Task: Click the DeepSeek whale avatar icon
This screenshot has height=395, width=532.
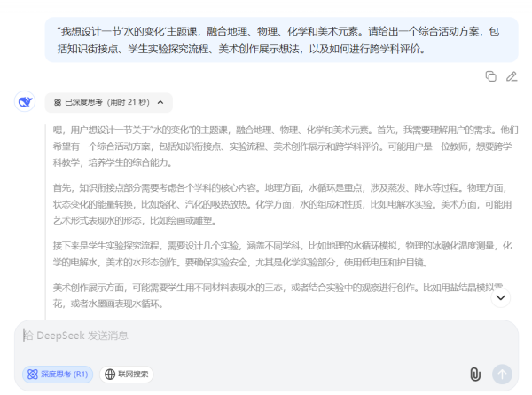Action: point(25,101)
